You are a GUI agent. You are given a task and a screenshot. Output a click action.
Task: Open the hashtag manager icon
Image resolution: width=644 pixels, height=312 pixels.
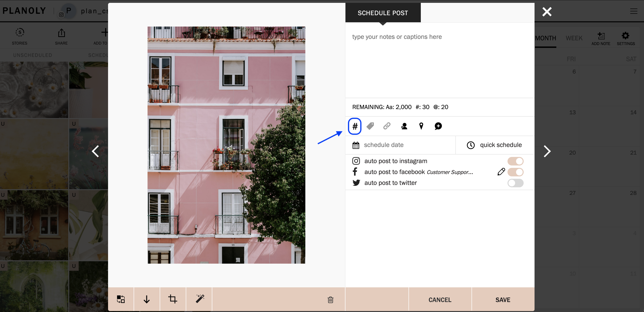tap(355, 126)
